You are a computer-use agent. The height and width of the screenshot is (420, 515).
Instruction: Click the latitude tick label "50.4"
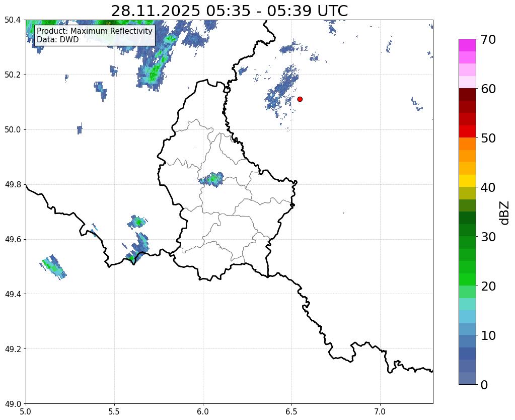click(x=13, y=20)
